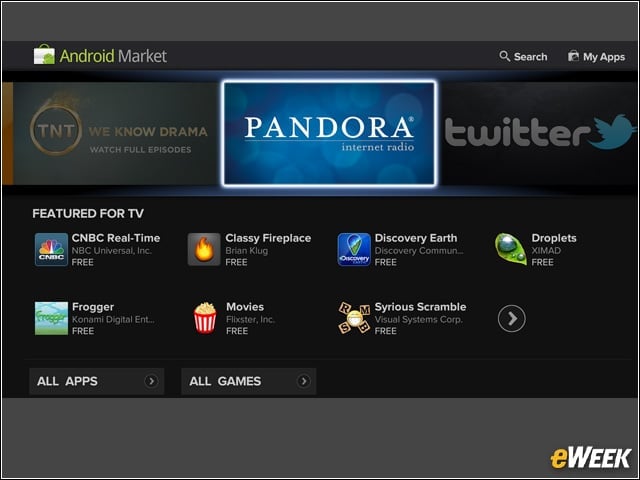Click the Classy Fireplace title
Viewport: 640px width, 480px height.
[268, 238]
